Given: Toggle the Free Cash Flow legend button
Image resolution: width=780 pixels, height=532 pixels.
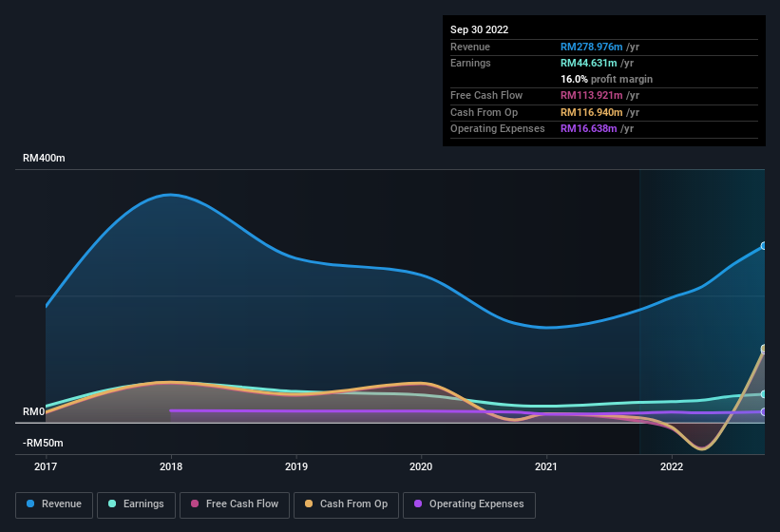Looking at the screenshot, I should pos(235,505).
